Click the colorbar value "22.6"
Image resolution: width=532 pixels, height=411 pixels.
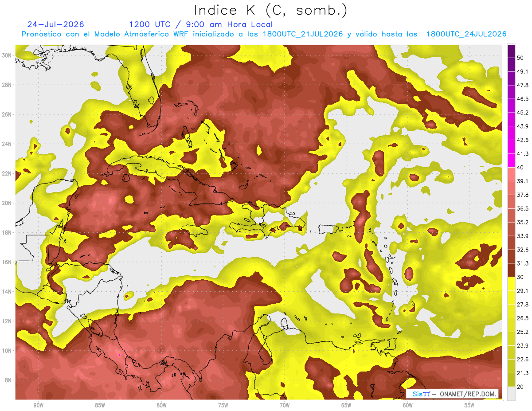pyautogui.click(x=522, y=359)
